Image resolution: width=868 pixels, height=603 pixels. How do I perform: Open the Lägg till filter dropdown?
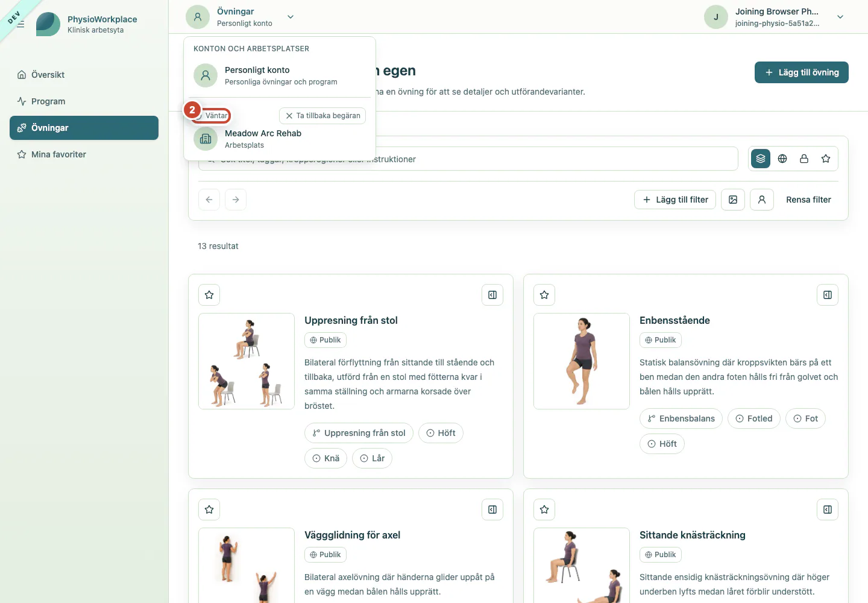coord(675,200)
